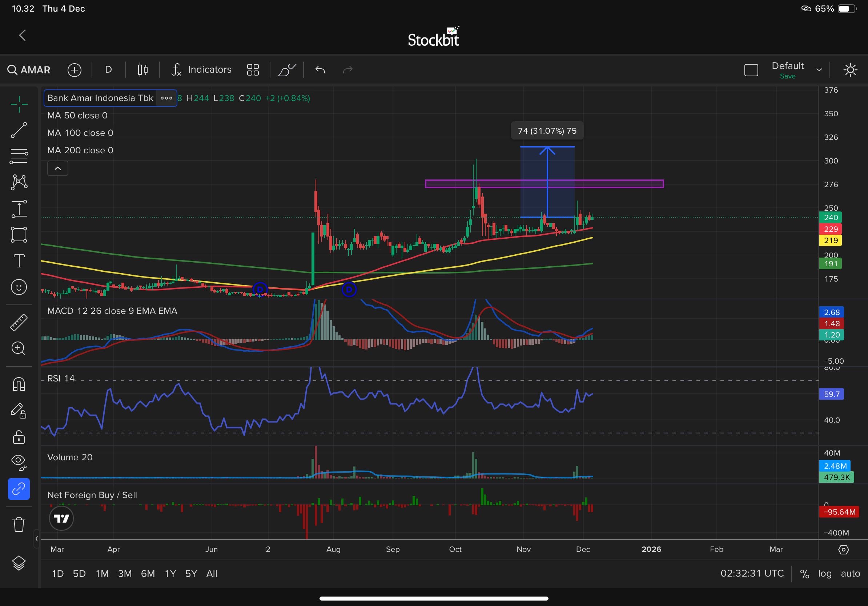The width and height of the screenshot is (868, 606).
Task: Select the text annotation tool
Action: [x=19, y=261]
